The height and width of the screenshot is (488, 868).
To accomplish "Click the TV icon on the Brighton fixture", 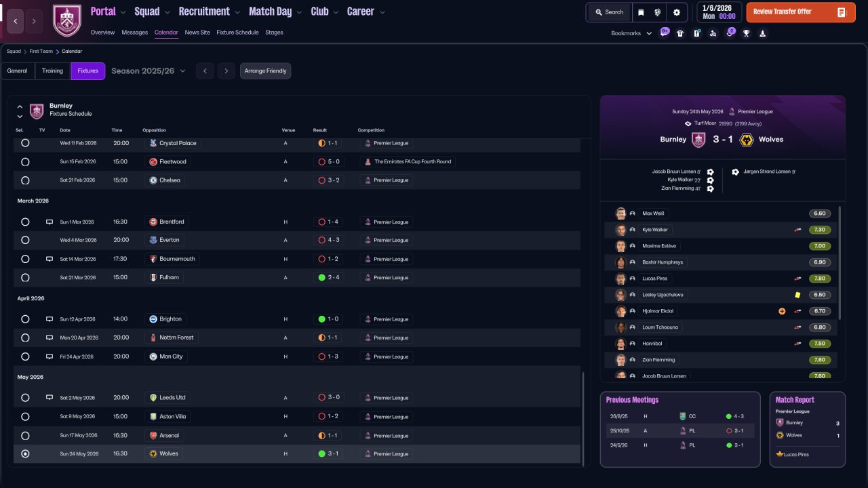I will click(x=50, y=319).
